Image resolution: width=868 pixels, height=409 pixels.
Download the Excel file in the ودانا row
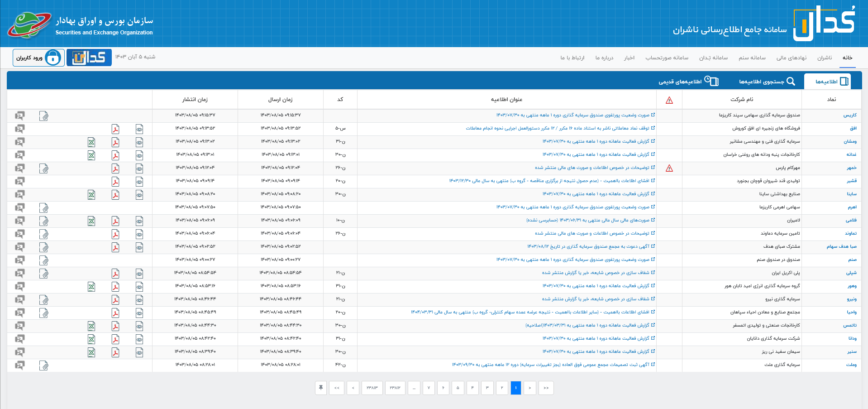coord(91,339)
